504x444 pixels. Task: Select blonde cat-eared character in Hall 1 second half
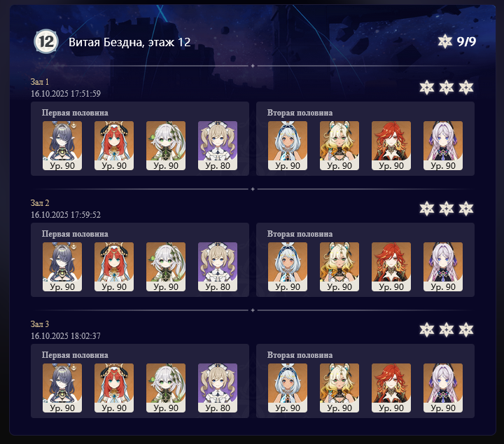click(x=339, y=146)
